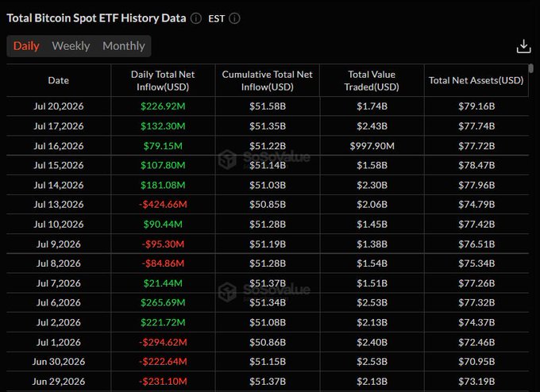The height and width of the screenshot is (392, 540).
Task: Click the $265.69M inflow value
Action: click(x=163, y=302)
